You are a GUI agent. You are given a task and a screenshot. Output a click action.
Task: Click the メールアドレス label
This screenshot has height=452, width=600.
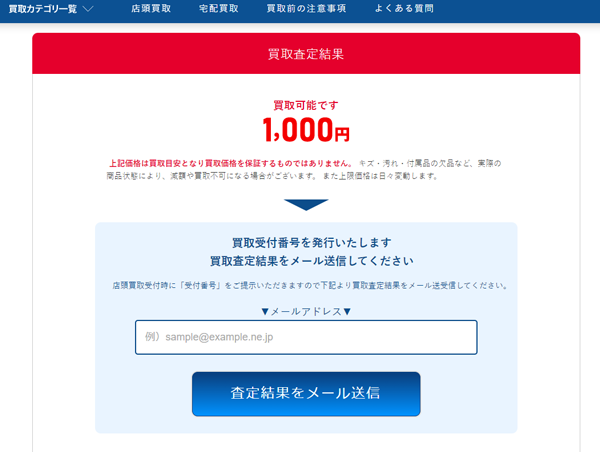(306, 312)
